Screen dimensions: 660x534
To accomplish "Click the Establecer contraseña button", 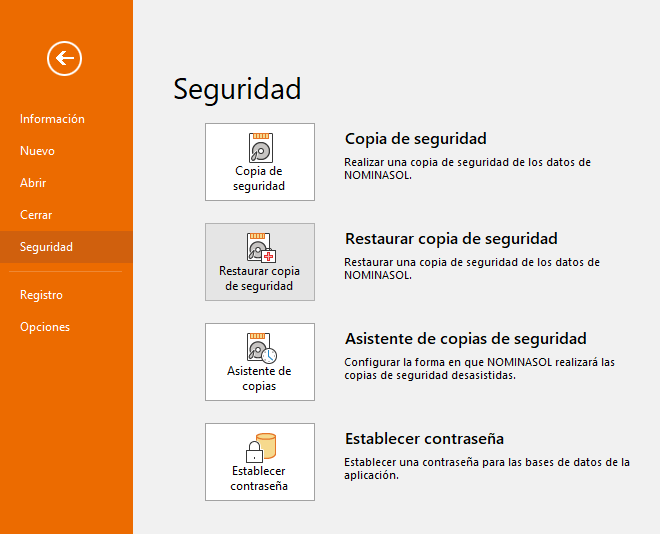I will pyautogui.click(x=260, y=462).
